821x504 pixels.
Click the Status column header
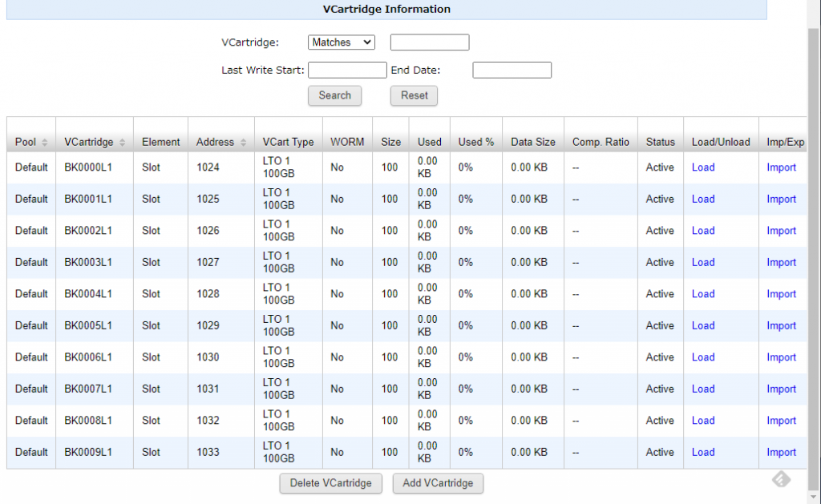coord(661,143)
